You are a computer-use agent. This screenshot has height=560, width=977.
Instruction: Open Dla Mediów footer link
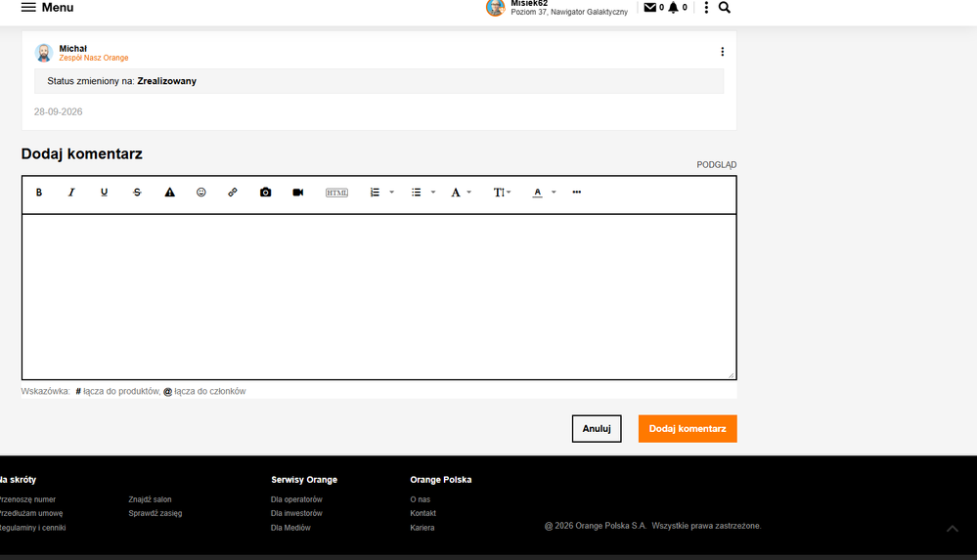(290, 528)
